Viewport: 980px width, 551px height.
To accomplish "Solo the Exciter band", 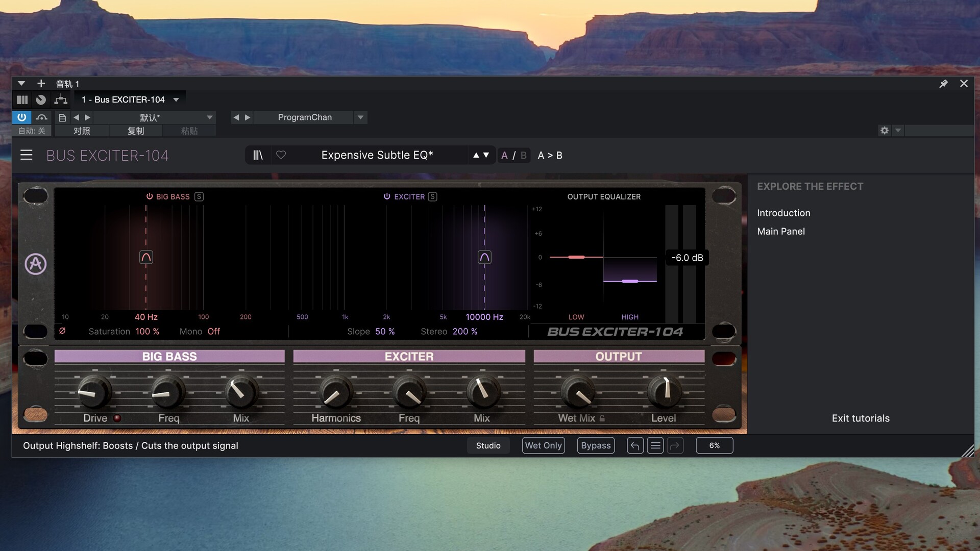I will pyautogui.click(x=432, y=196).
